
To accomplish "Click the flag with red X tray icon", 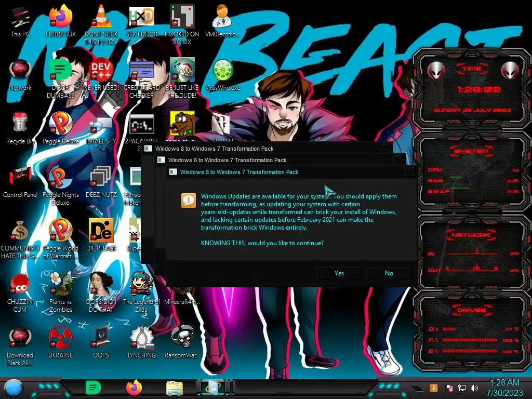I will click(x=449, y=388).
